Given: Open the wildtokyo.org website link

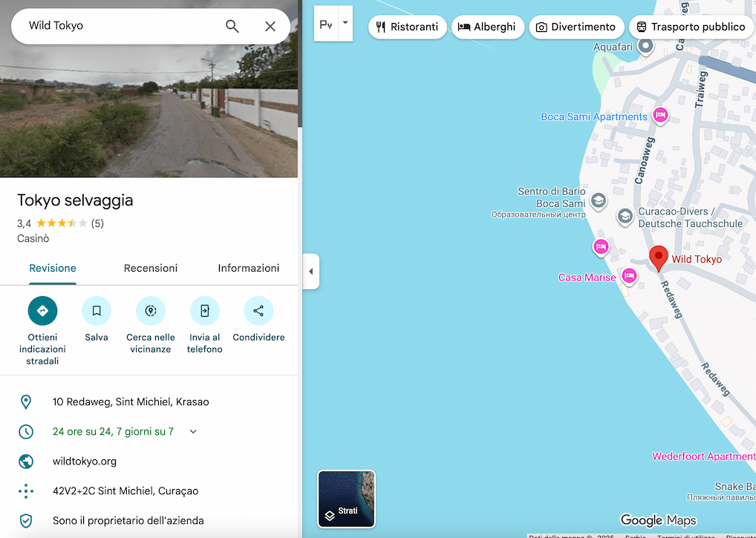Looking at the screenshot, I should [x=85, y=462].
